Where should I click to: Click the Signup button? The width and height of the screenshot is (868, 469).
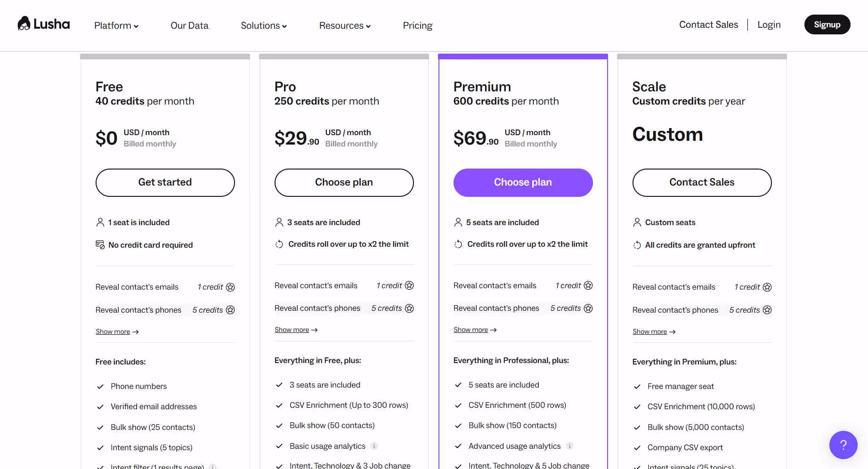tap(827, 24)
